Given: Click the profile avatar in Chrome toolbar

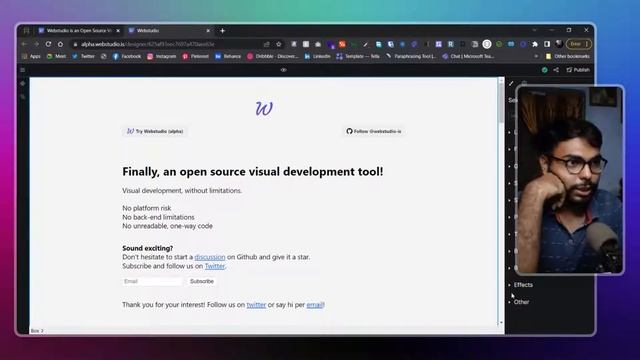Looking at the screenshot, I should 559,44.
